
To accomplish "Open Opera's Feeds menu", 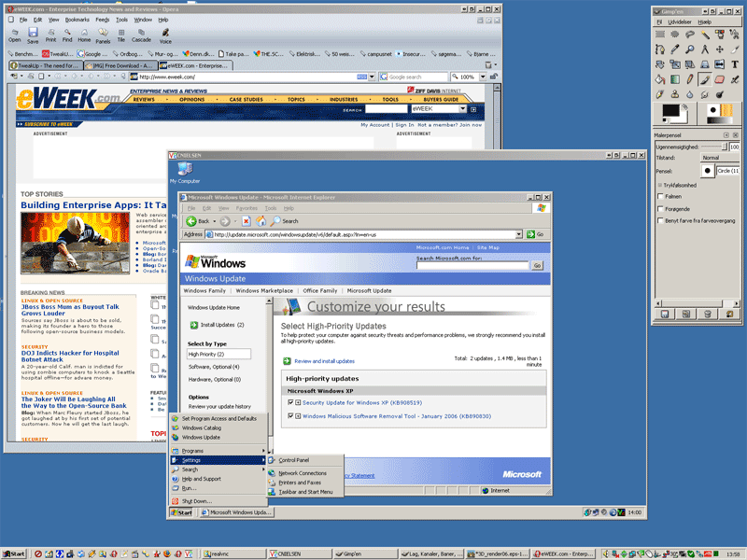I will [x=103, y=20].
